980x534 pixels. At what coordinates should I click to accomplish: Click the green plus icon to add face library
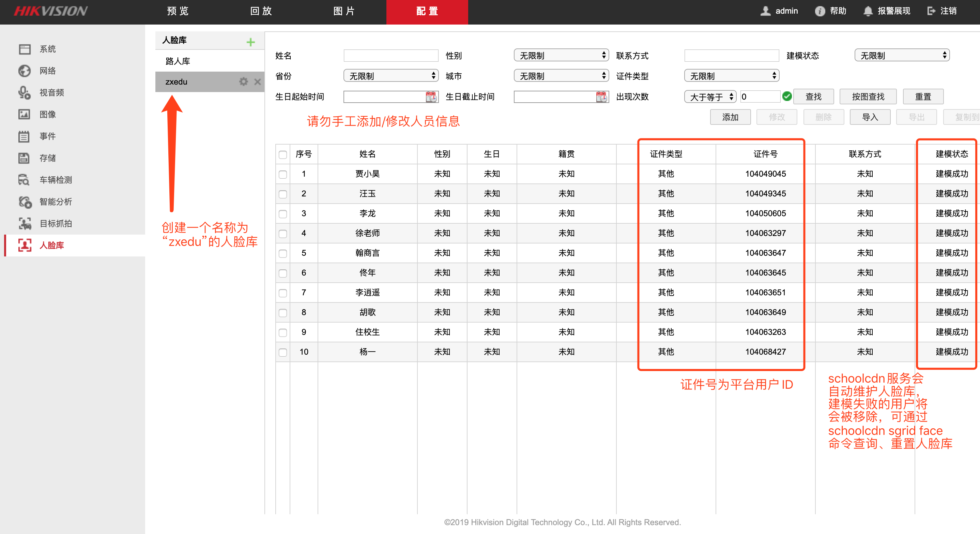pyautogui.click(x=250, y=42)
